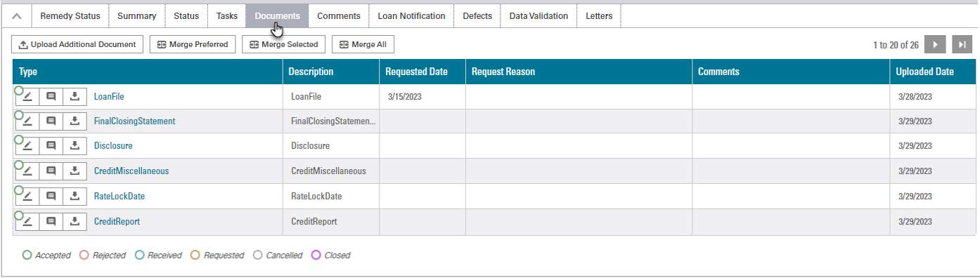Switch to the Loan Notification tab
The width and height of the screenshot is (980, 278).
(411, 16)
